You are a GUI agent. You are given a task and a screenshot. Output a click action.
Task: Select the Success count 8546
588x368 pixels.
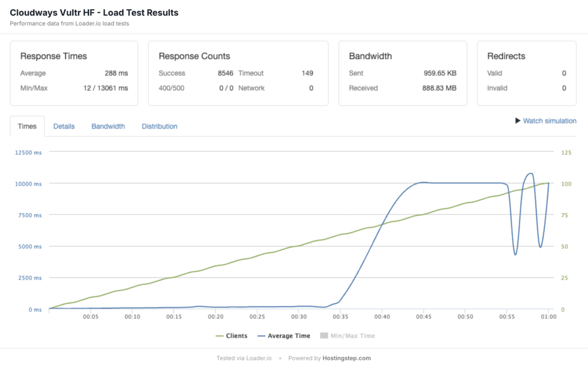click(225, 73)
